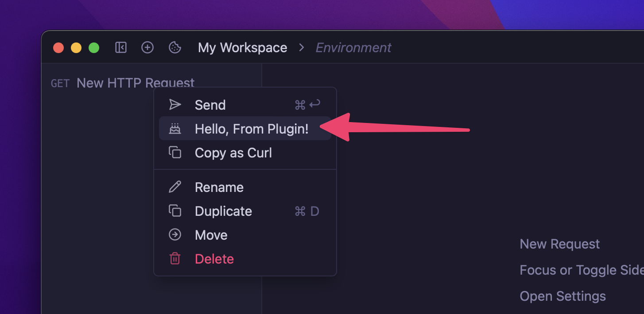Open the My Workspace dropdown
Viewport: 644px width, 314px height.
coord(242,48)
